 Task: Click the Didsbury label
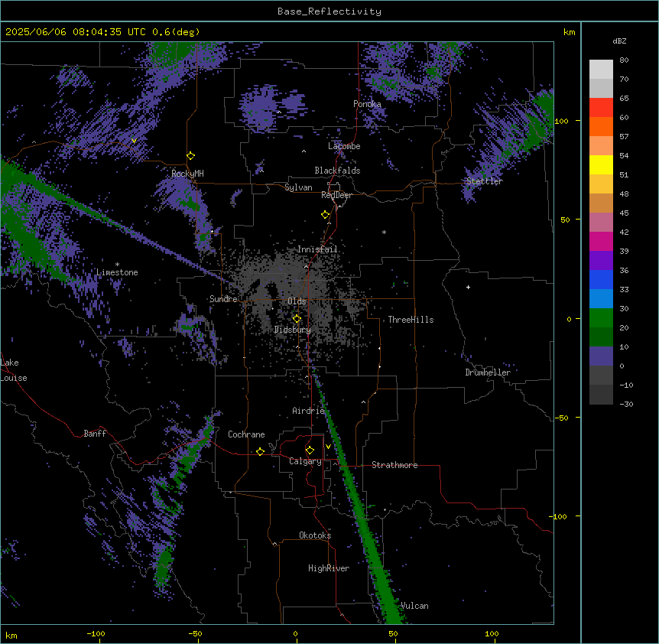[293, 330]
